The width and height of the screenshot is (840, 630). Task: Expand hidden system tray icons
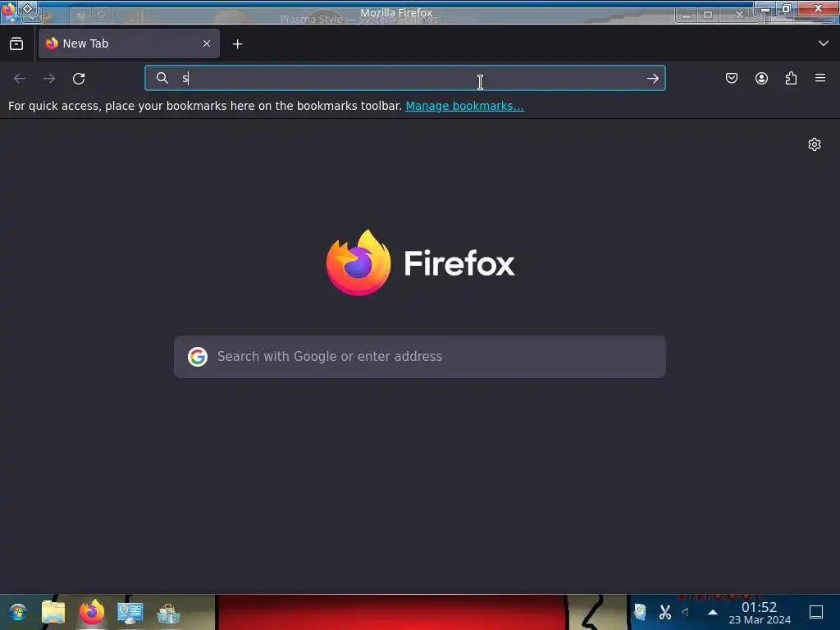pos(713,612)
